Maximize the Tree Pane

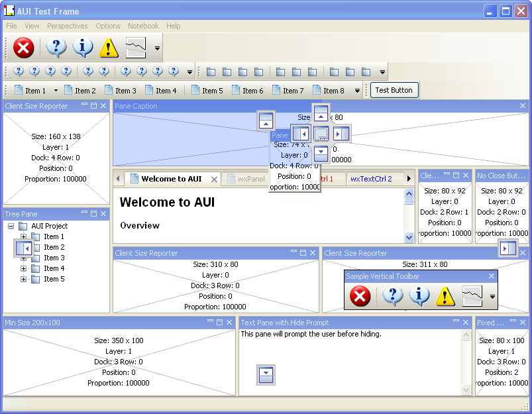(93, 214)
